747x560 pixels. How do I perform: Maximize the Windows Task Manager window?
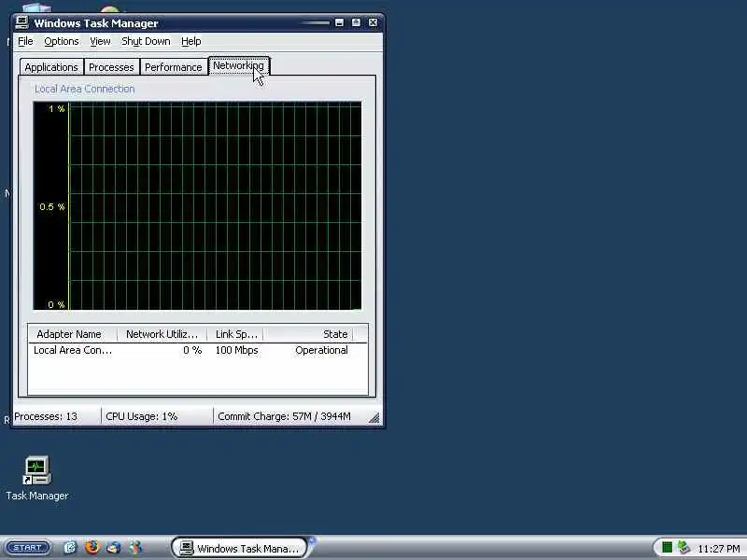[356, 22]
